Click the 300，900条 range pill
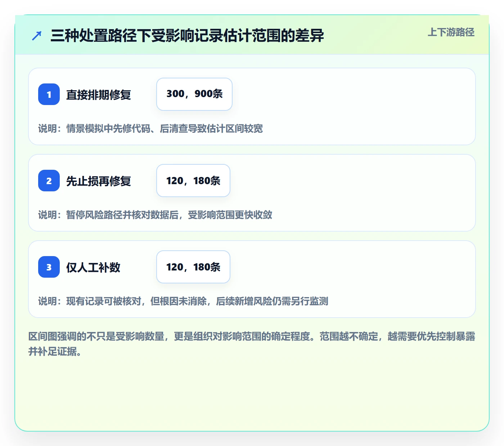This screenshot has height=446, width=504. [x=194, y=94]
